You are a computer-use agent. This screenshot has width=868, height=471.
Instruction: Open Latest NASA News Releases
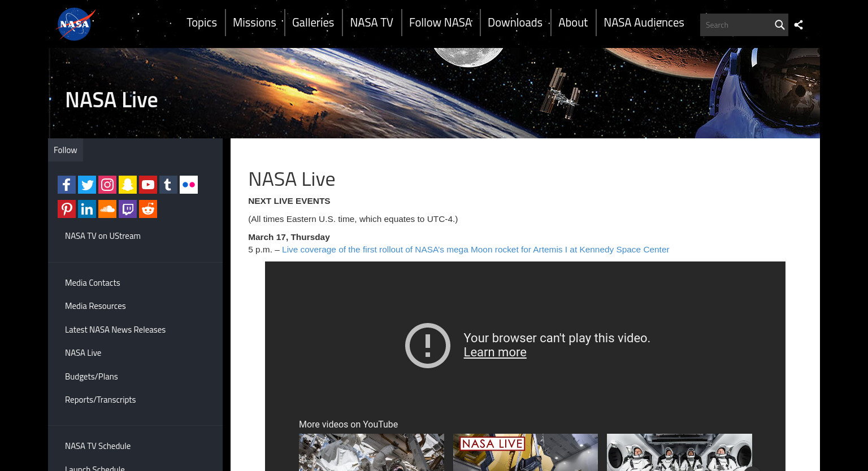(x=115, y=330)
